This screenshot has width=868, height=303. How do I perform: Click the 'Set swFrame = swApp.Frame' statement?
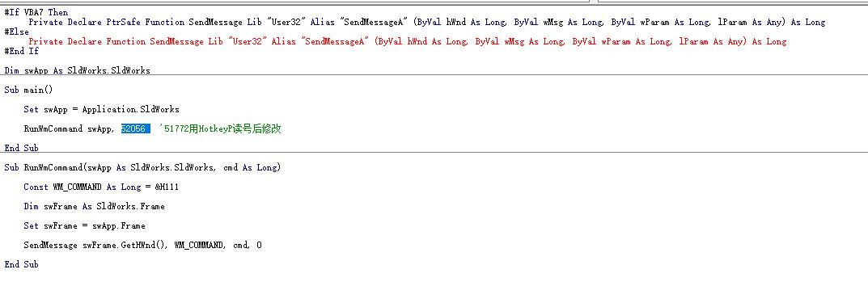(85, 225)
